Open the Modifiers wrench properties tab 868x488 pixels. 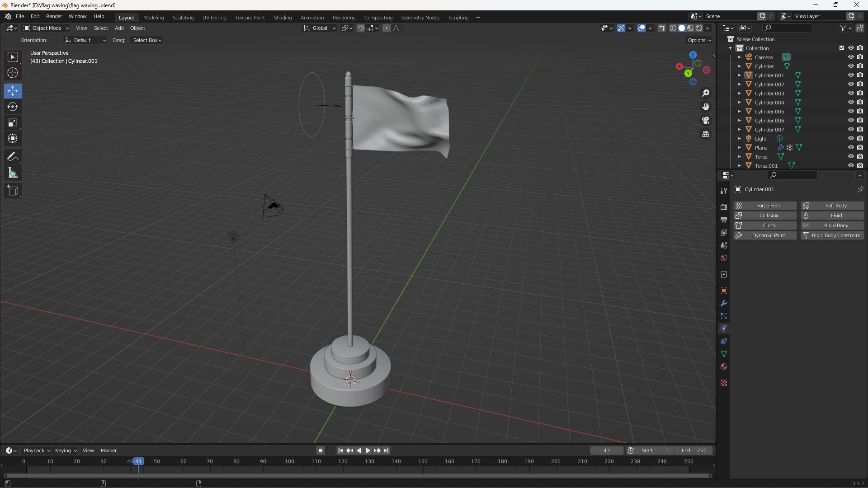[723, 303]
